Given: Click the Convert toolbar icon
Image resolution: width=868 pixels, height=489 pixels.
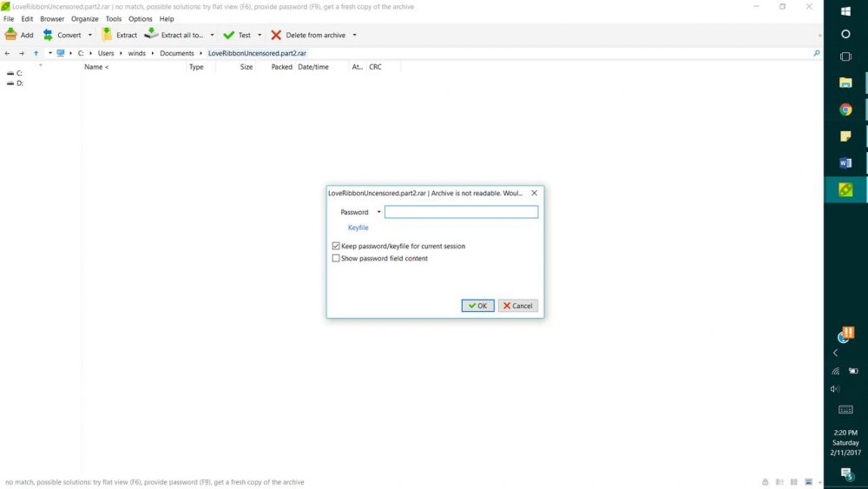Looking at the screenshot, I should (48, 35).
